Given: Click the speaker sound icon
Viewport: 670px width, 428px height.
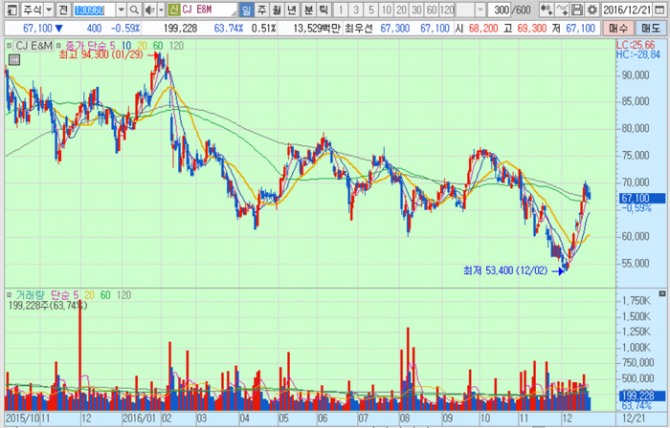Looking at the screenshot, I should [149, 10].
